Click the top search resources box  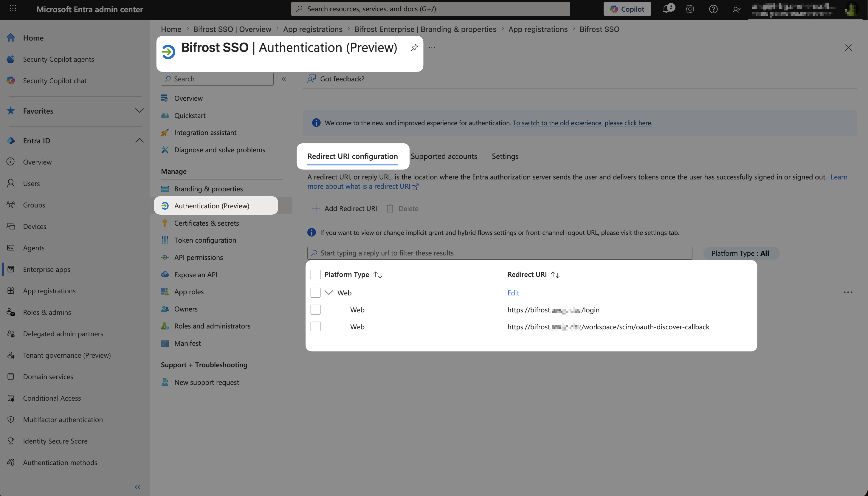coord(431,9)
